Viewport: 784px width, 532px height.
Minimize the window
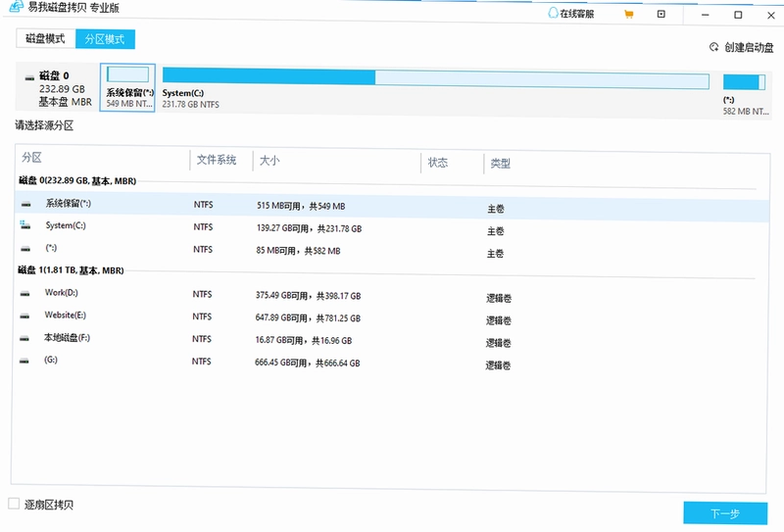705,15
